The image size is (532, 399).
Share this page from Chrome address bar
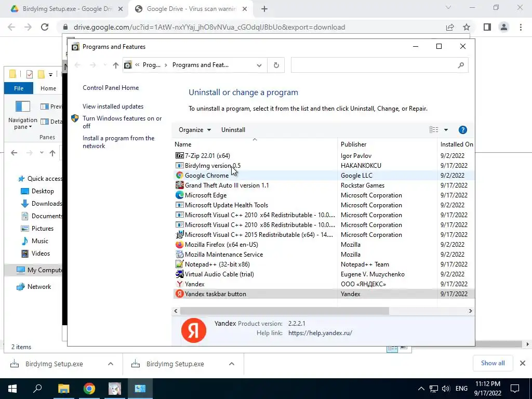(450, 27)
